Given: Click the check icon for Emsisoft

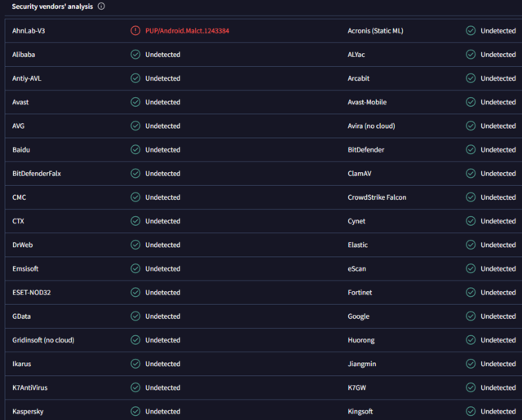Looking at the screenshot, I should point(135,268).
